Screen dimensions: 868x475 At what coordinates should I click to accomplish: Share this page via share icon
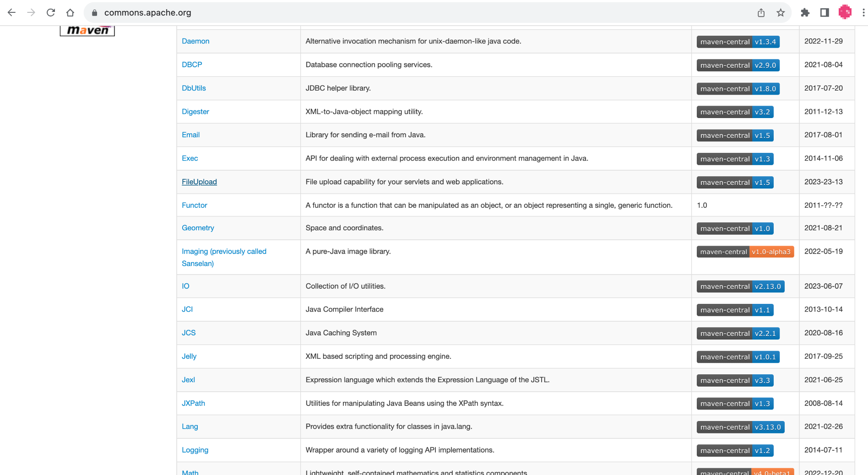761,13
